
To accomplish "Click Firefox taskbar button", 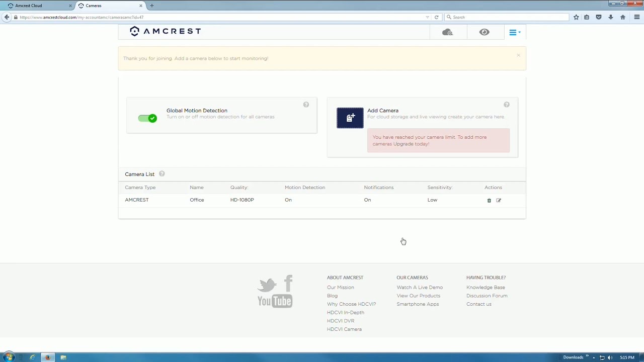I will pyautogui.click(x=48, y=357).
